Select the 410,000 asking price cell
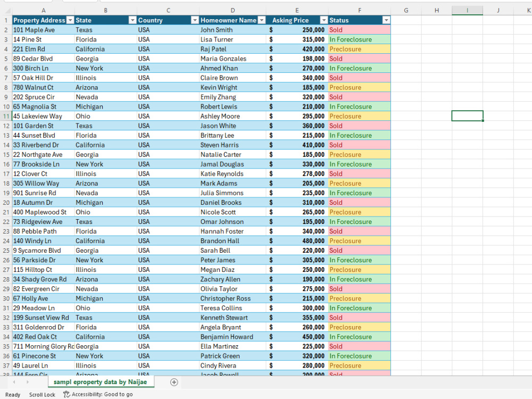This screenshot has height=399, width=532. tap(297, 145)
